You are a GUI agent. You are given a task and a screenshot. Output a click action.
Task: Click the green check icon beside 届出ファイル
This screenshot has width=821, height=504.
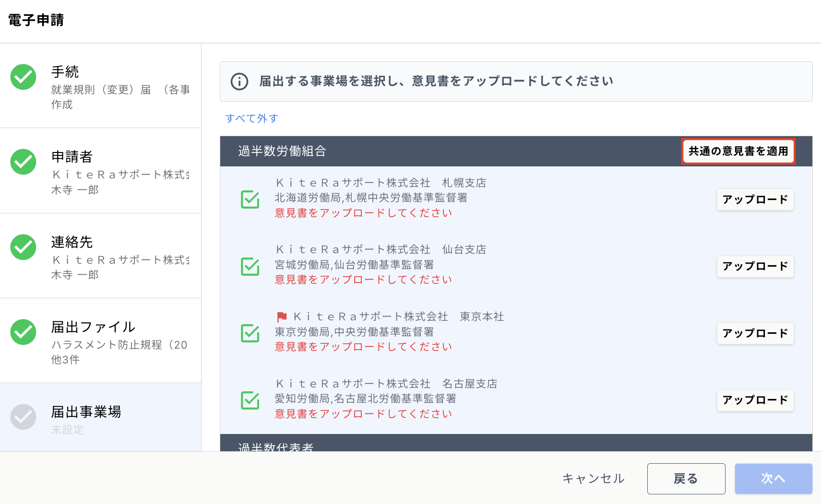click(23, 332)
